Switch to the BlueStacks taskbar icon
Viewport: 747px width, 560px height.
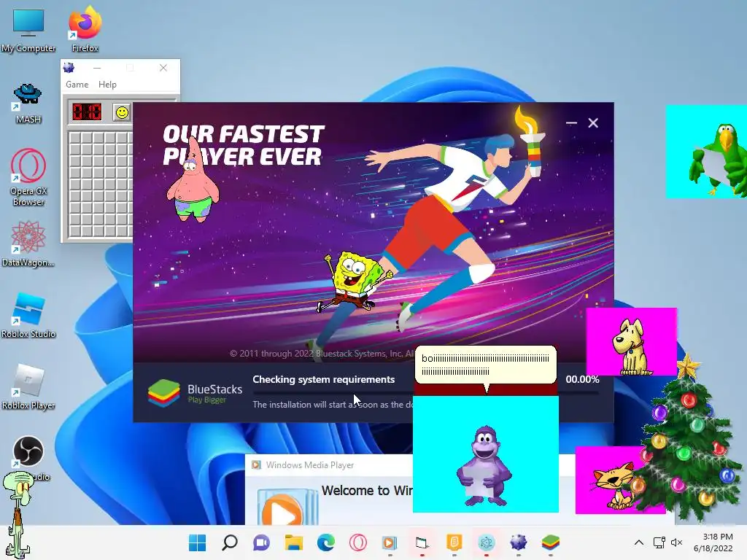pyautogui.click(x=551, y=542)
